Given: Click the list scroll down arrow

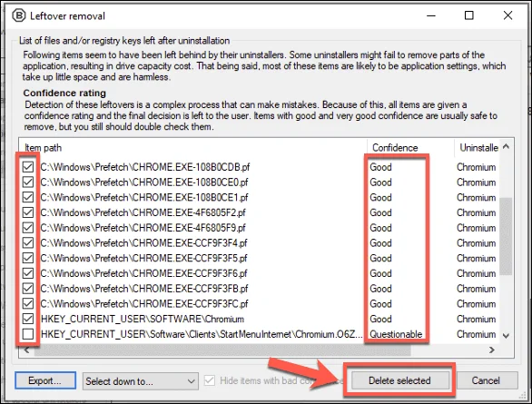Looking at the screenshot, I should tap(506, 336).
